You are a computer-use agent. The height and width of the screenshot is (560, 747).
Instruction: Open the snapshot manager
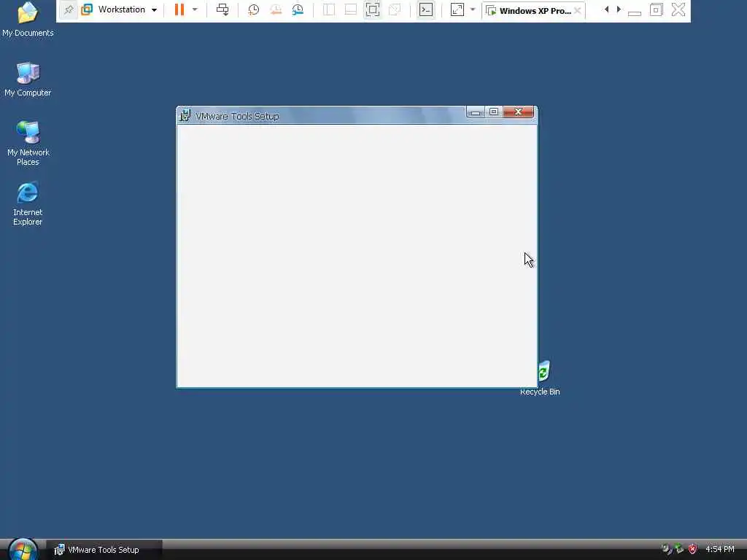point(298,9)
